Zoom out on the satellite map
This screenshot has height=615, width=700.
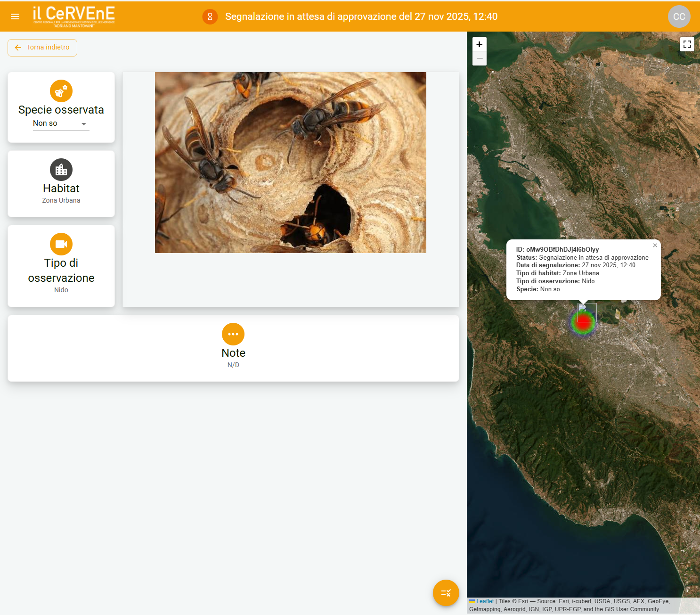(x=479, y=58)
